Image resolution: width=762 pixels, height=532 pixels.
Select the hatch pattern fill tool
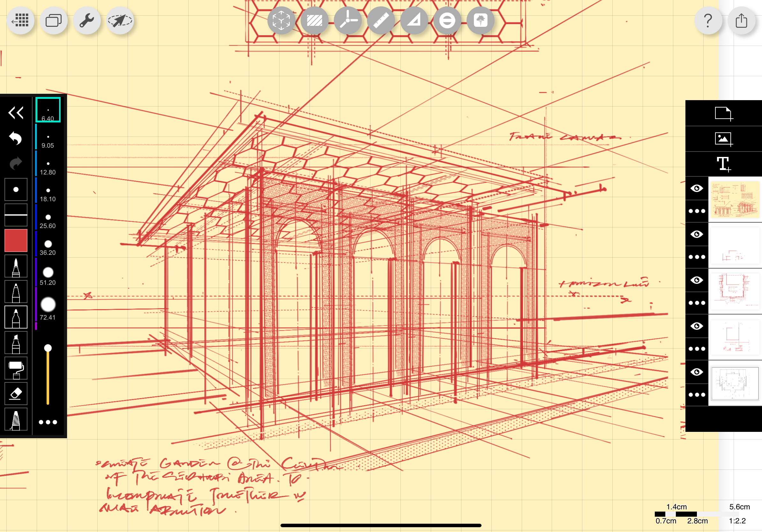pyautogui.click(x=315, y=20)
